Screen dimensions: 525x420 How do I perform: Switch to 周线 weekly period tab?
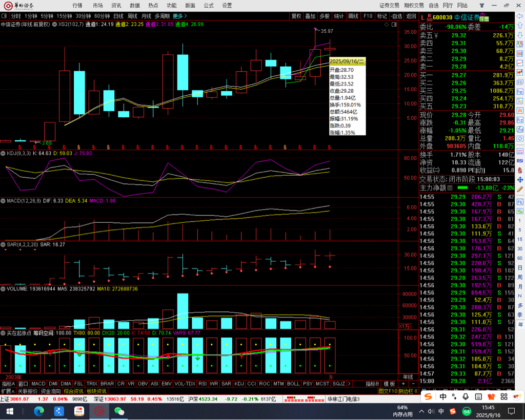coord(132,16)
